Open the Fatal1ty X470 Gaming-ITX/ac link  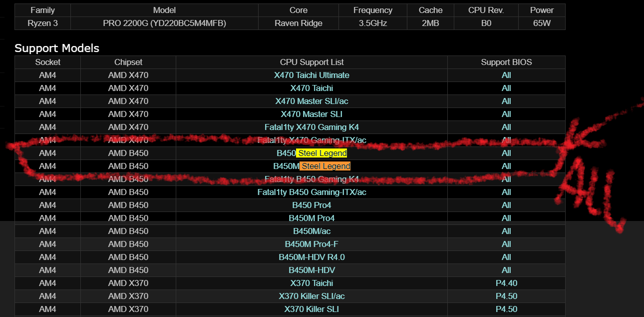pyautogui.click(x=312, y=140)
